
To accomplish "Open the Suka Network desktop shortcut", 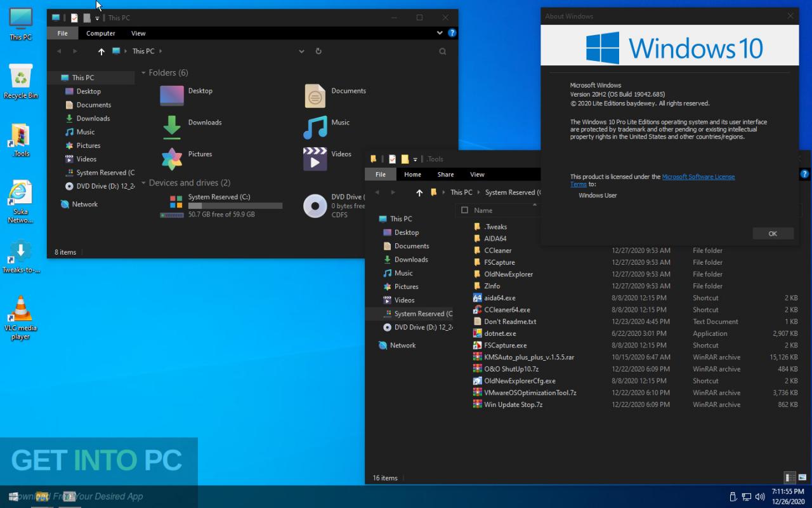I will 21,202.
